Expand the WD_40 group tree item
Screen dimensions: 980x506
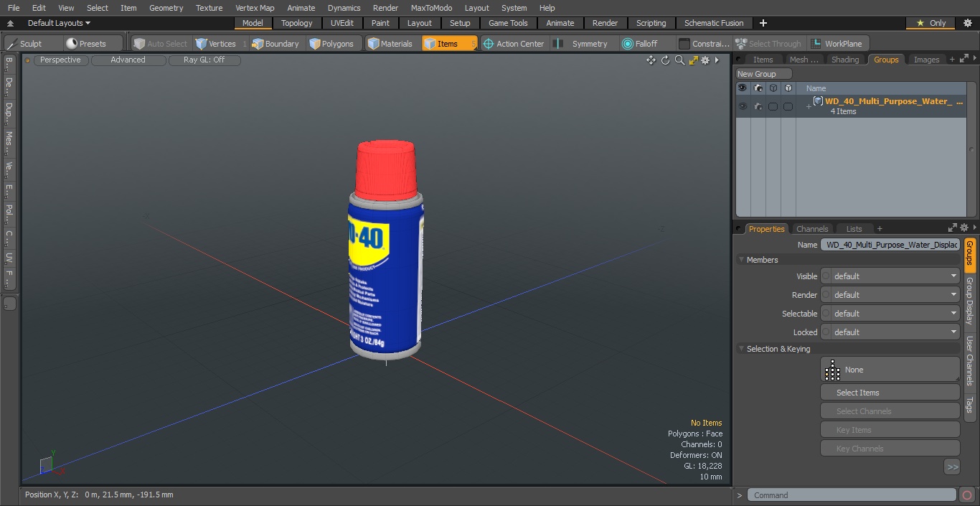809,107
